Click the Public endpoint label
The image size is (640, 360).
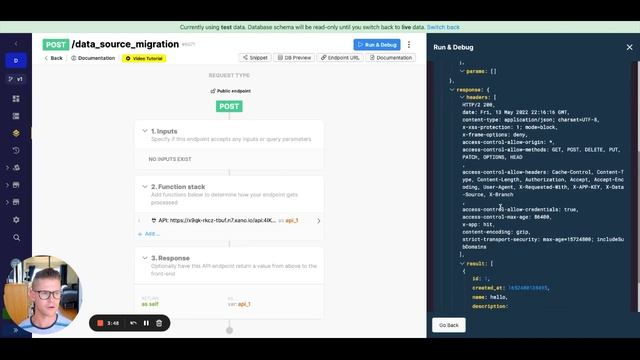[230, 91]
